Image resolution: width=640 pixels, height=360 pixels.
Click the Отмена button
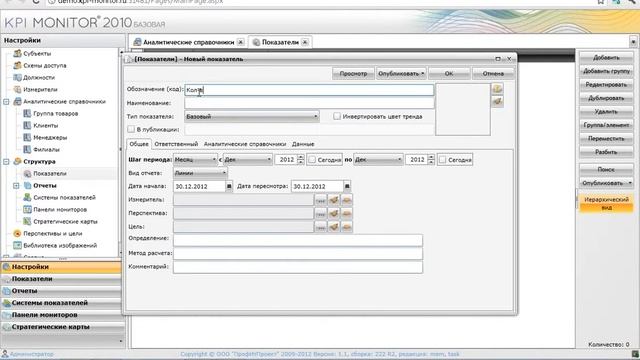[x=493, y=74]
